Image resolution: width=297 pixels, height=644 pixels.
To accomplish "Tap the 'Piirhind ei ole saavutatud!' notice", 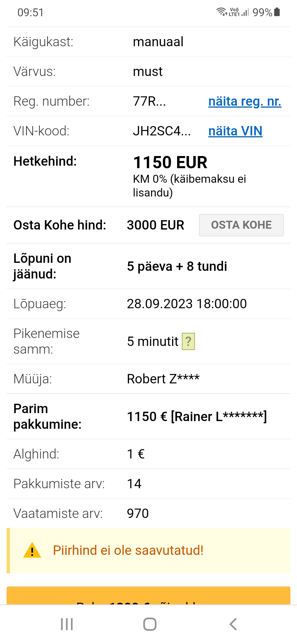I will [128, 550].
